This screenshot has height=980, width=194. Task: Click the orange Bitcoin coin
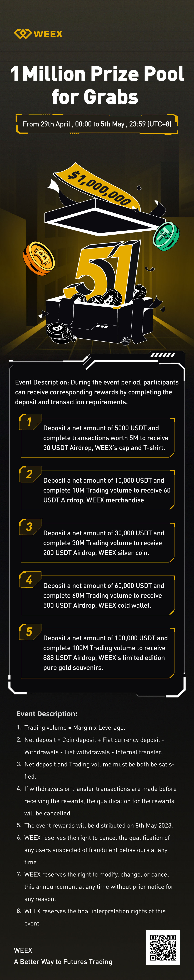pyautogui.click(x=39, y=258)
